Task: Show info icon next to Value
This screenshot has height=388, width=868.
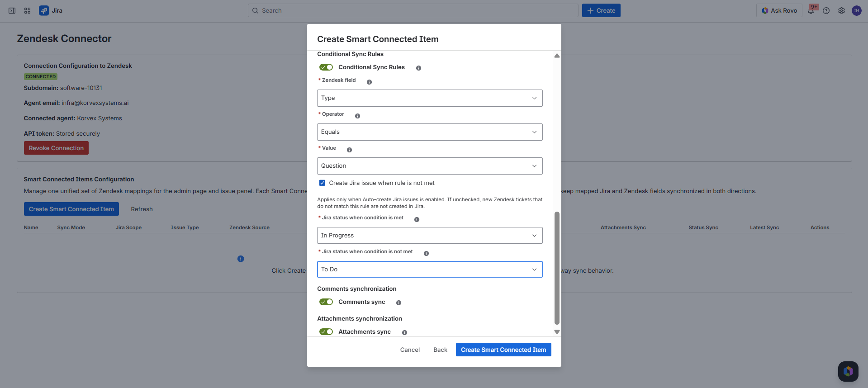Action: (349, 150)
